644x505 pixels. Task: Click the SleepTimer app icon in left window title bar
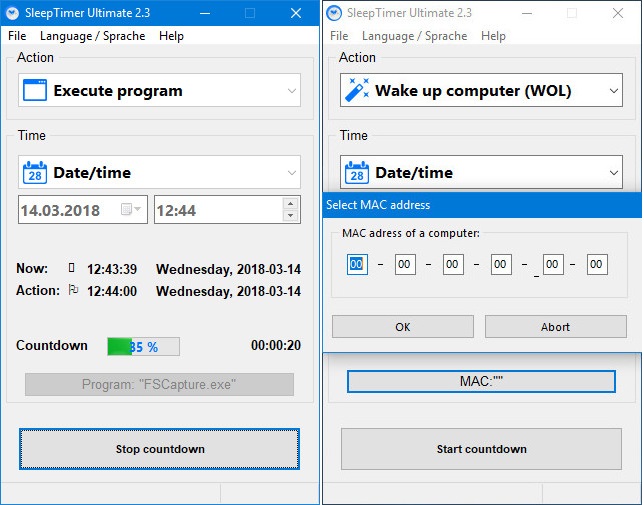pyautogui.click(x=12, y=13)
